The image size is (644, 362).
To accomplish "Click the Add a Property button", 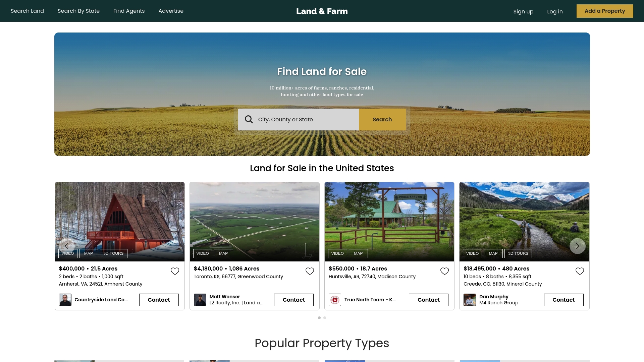I will (604, 11).
